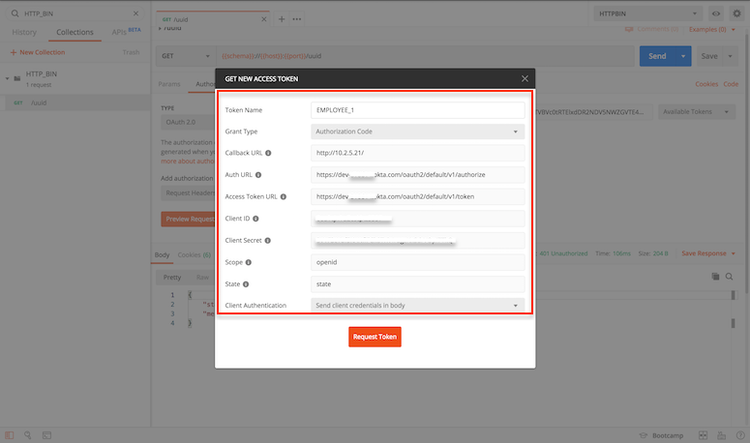Close the GET /uuid request tab
Screen dimensions: 750x443
coord(264,19)
